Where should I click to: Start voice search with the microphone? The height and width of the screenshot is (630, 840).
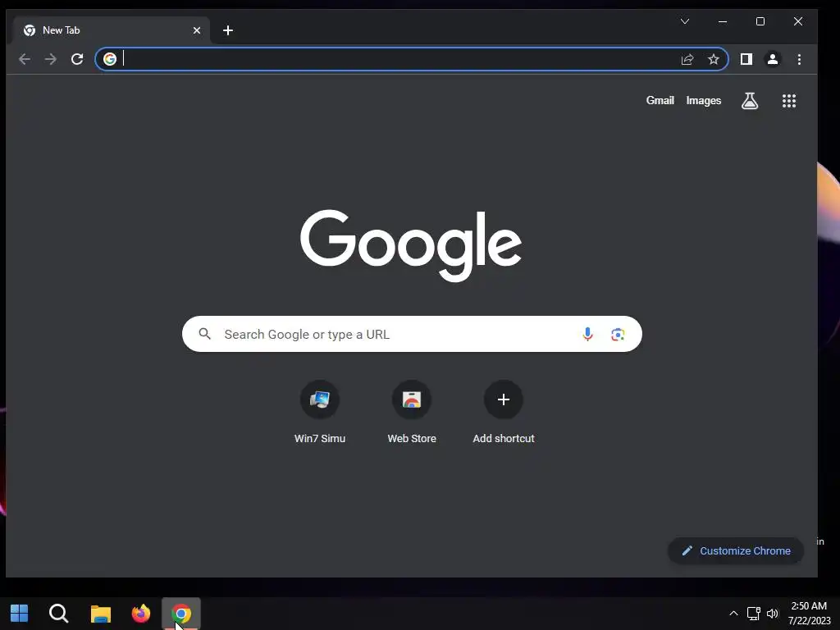[587, 335]
